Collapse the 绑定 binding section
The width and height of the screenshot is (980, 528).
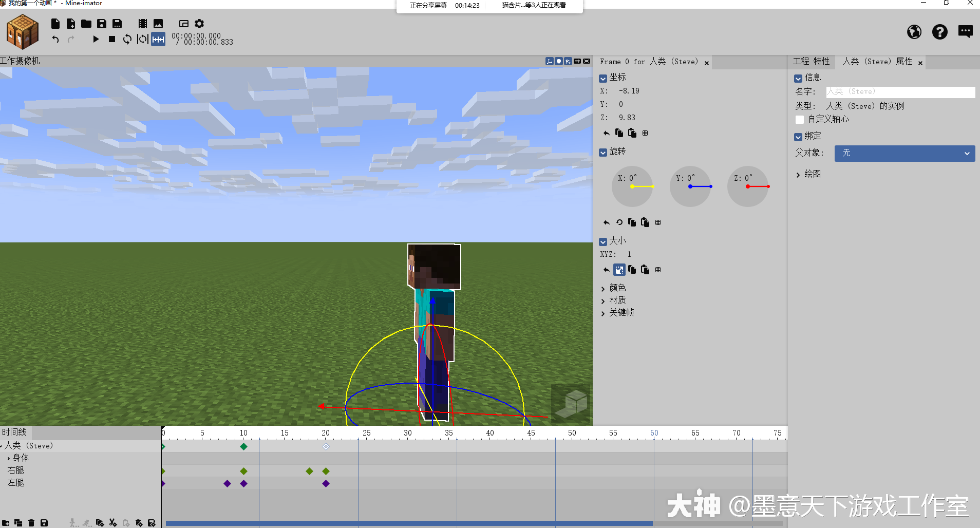(798, 137)
